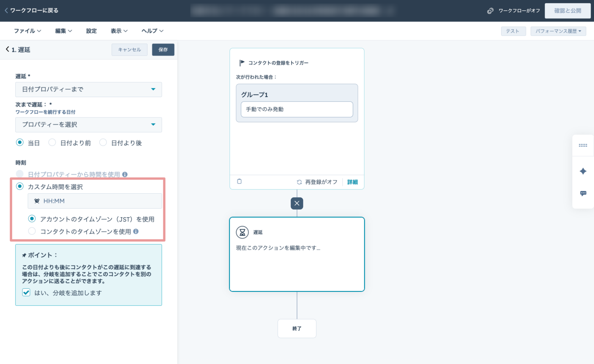Expand the プロパティーを選択 dropdown
594x364 pixels.
point(89,125)
